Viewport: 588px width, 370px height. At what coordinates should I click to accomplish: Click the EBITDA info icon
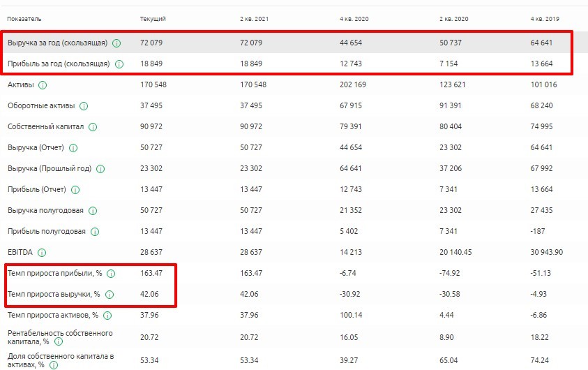coord(43,252)
